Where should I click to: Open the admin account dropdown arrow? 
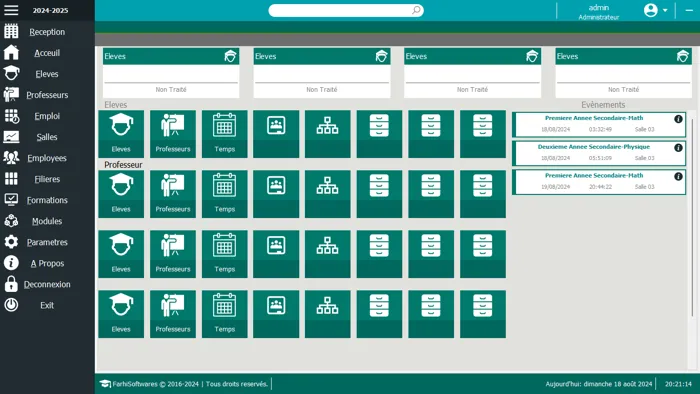pos(665,10)
